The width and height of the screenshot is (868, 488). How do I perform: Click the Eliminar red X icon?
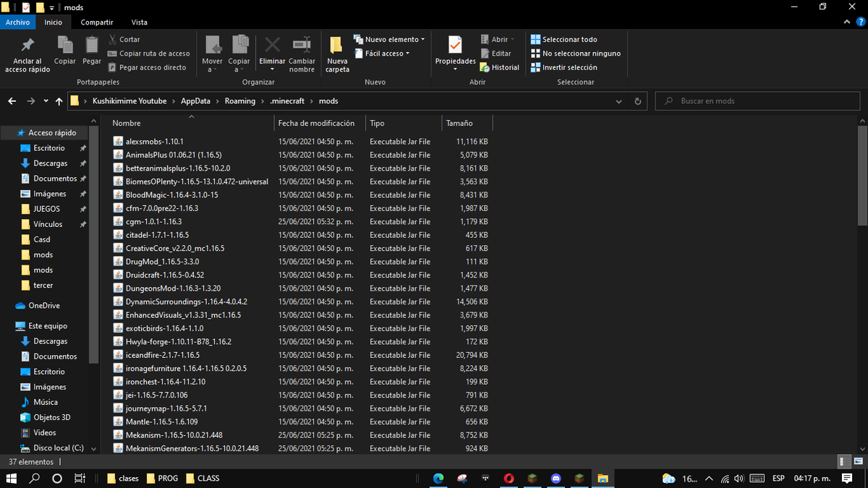pyautogui.click(x=272, y=45)
